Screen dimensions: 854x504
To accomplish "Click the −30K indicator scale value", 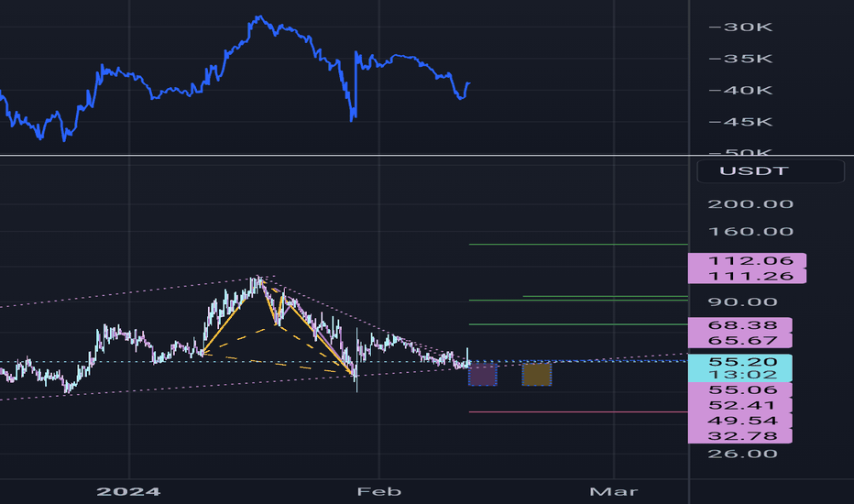I will pyautogui.click(x=740, y=27).
